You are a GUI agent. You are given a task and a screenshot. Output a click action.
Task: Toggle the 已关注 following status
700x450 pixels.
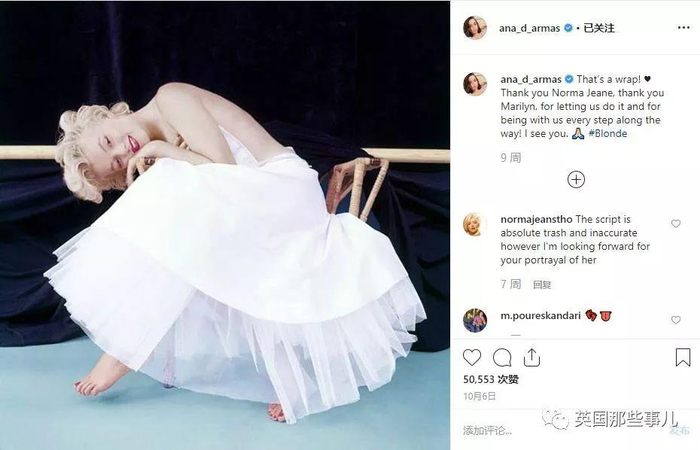click(x=599, y=28)
